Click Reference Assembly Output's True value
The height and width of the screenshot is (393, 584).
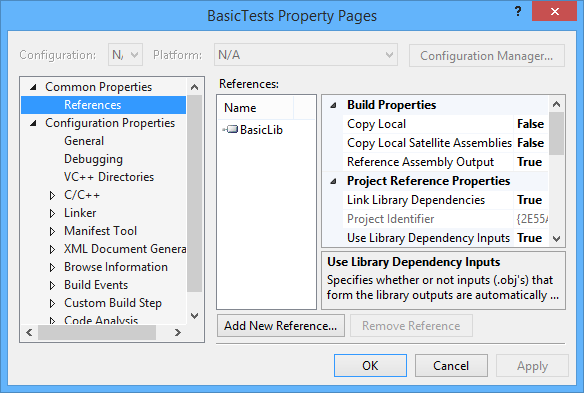click(x=530, y=162)
